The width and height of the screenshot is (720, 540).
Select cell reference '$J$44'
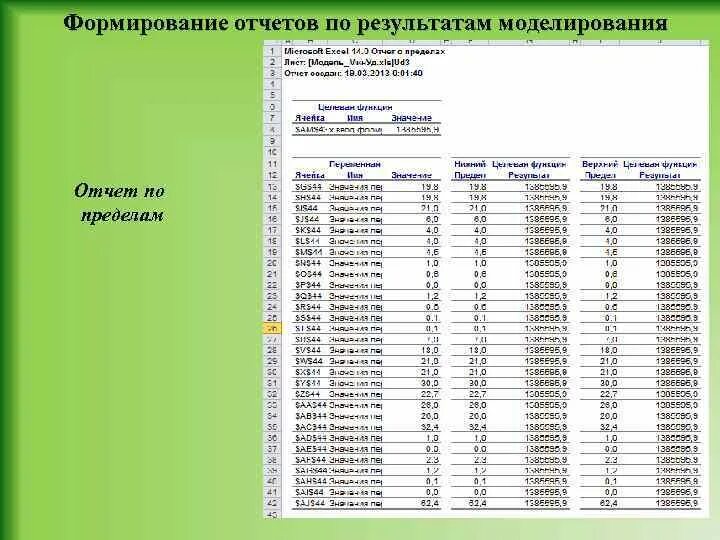308,219
